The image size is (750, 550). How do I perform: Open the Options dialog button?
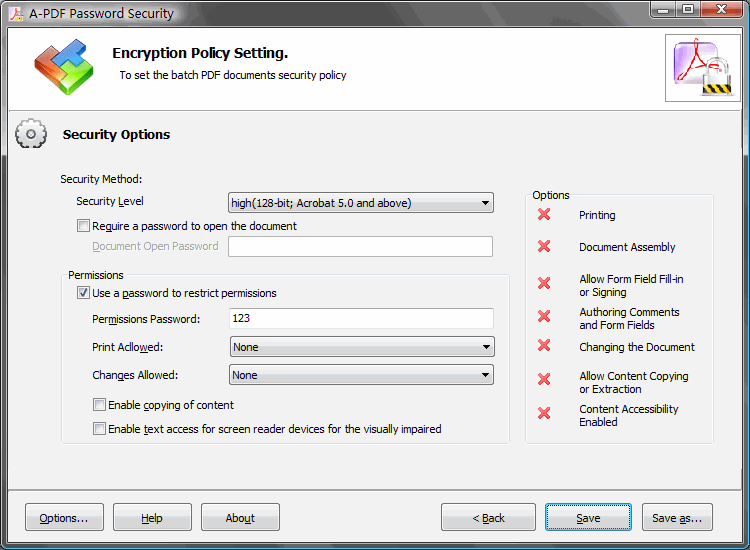click(x=64, y=517)
